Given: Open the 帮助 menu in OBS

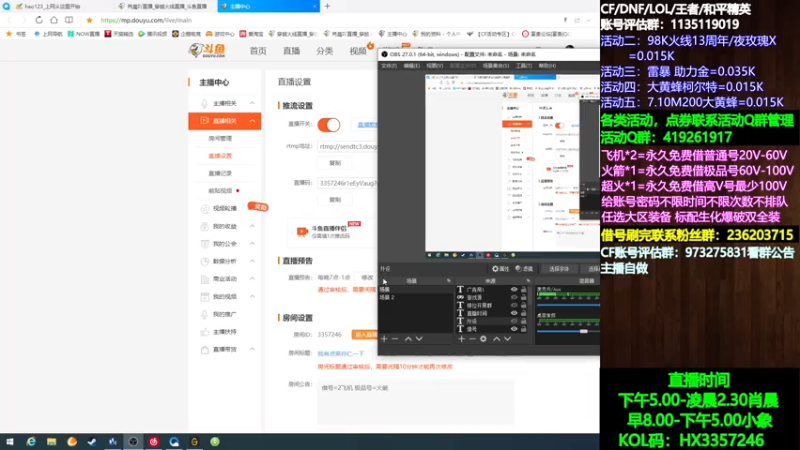Looking at the screenshot, I should click(547, 66).
